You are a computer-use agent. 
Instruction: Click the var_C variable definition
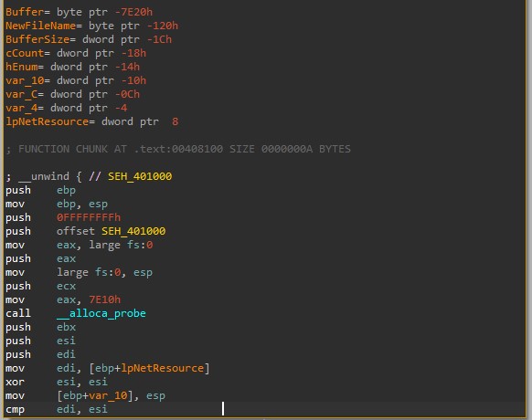click(x=72, y=94)
